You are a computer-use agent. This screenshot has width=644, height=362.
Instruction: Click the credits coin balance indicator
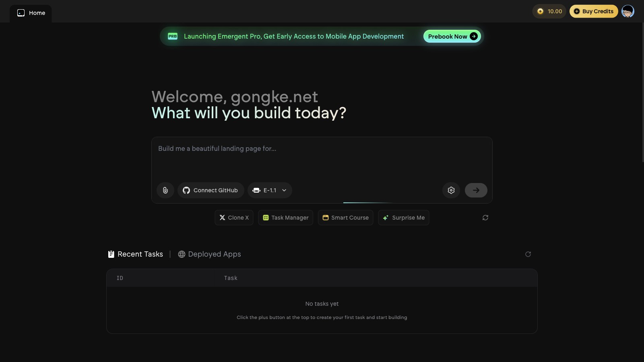click(x=549, y=11)
